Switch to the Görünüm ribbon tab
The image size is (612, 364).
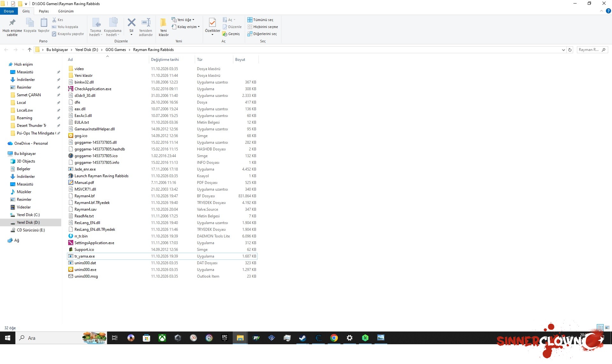[66, 11]
